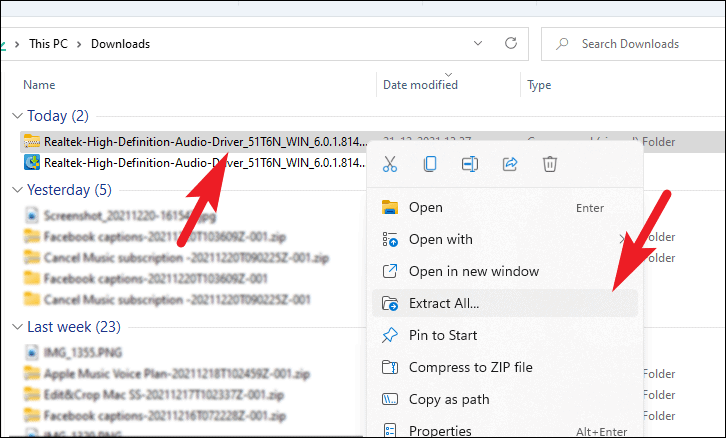This screenshot has width=726, height=438.
Task: Click inside Search Downloads field
Action: point(633,44)
